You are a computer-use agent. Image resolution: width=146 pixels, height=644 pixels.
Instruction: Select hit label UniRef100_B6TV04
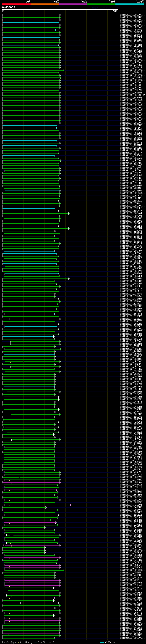click(131, 213)
